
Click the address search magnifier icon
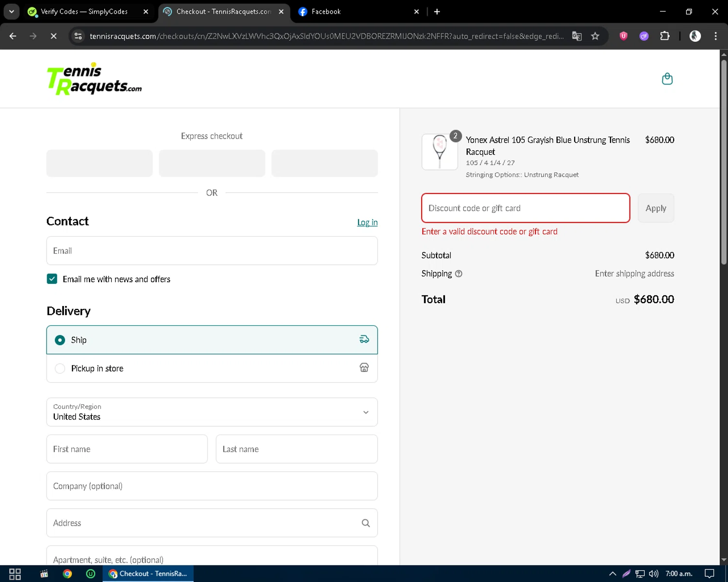tap(365, 523)
